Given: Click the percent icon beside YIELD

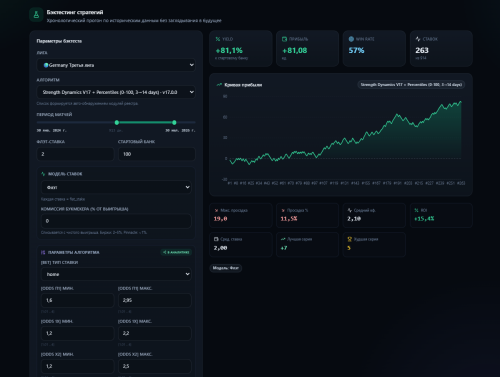Looking at the screenshot, I should [x=218, y=39].
